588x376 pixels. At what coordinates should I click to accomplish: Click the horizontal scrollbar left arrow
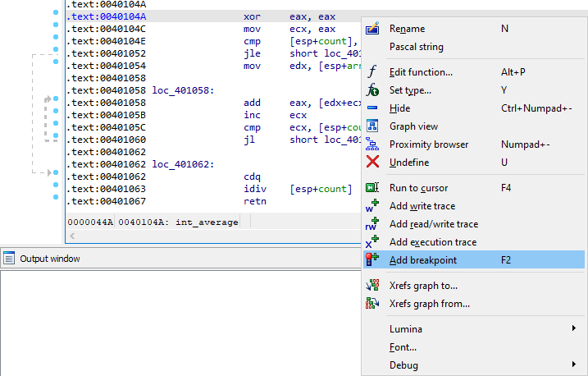74,236
